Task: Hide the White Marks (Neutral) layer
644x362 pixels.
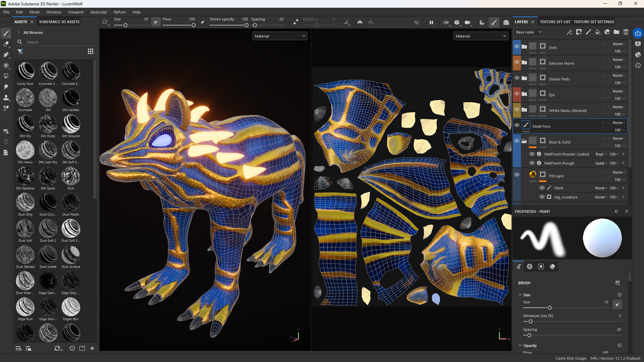Action: pyautogui.click(x=517, y=110)
